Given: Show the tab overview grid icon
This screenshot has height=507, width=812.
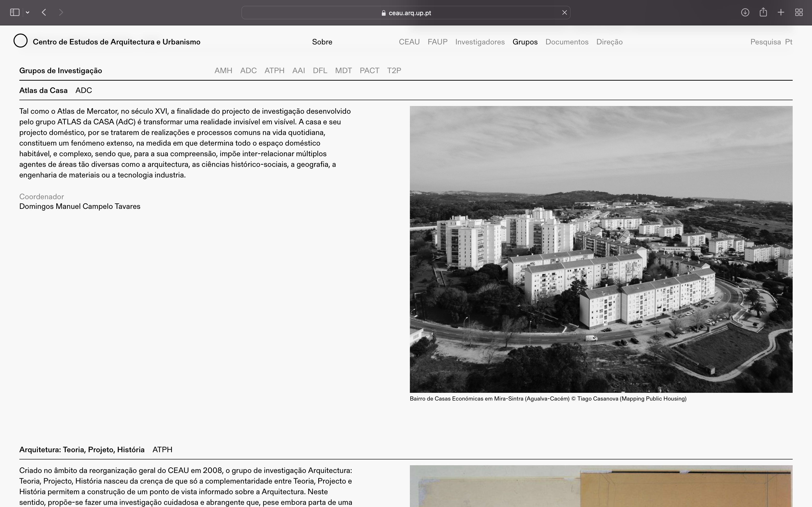Looking at the screenshot, I should (x=799, y=12).
